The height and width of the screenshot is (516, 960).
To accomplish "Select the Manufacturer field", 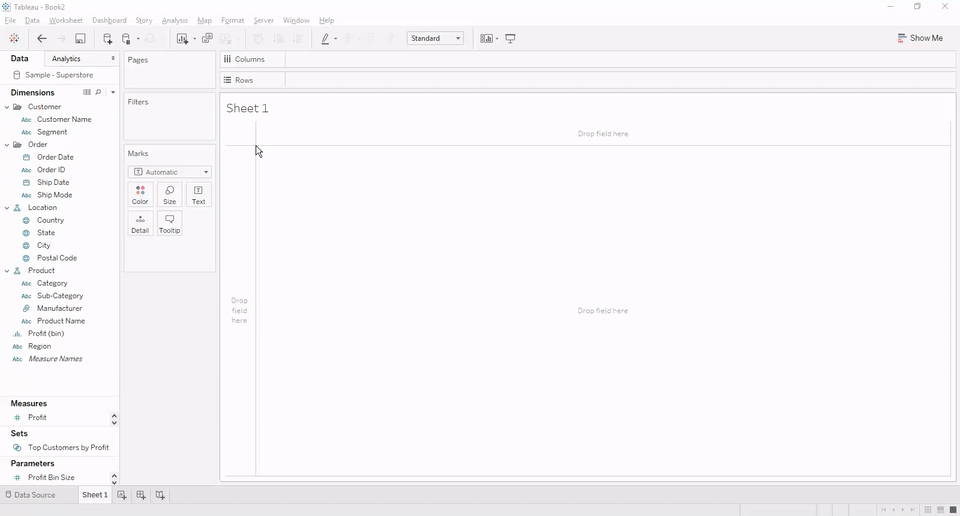I will (59, 308).
